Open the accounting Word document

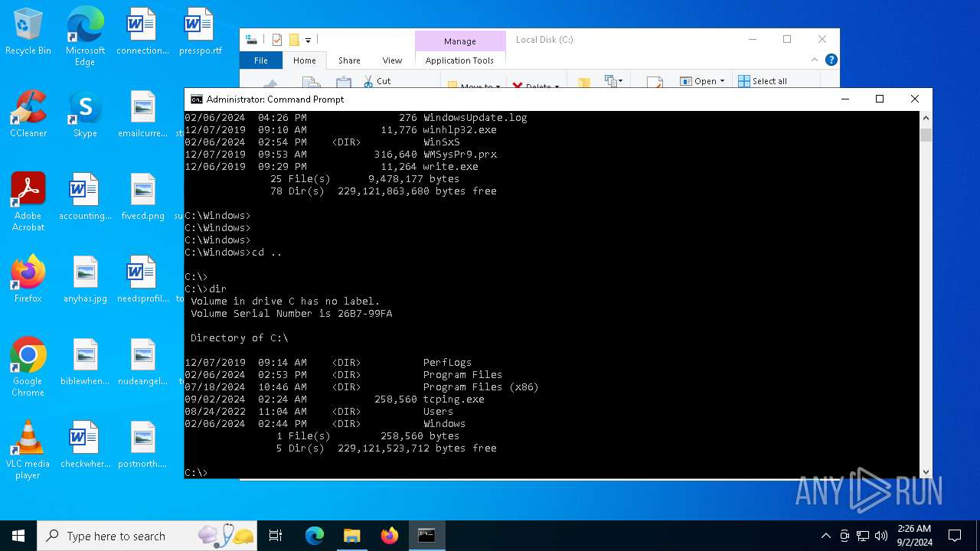(85, 197)
